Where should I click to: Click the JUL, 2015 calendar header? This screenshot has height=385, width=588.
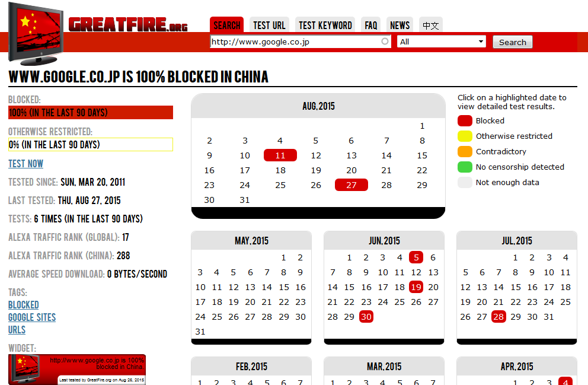[517, 240]
